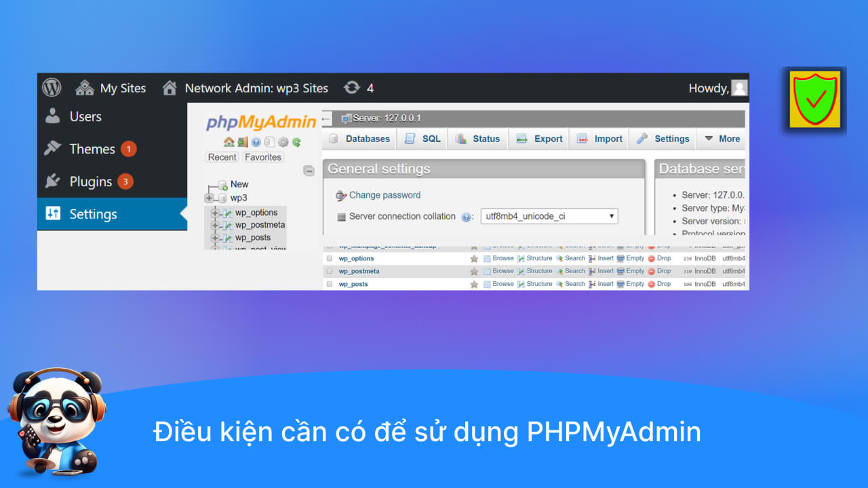
Task: Expand wp_posts in navigation tree
Action: [x=215, y=238]
